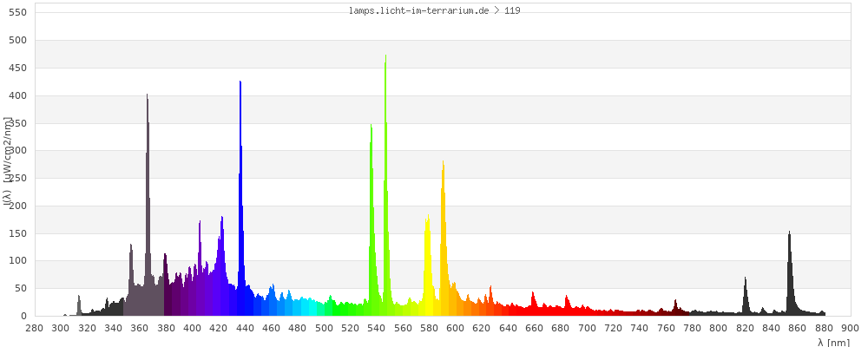Click the 500 label on the x-axis
This screenshot has height=347, width=868.
[324, 328]
